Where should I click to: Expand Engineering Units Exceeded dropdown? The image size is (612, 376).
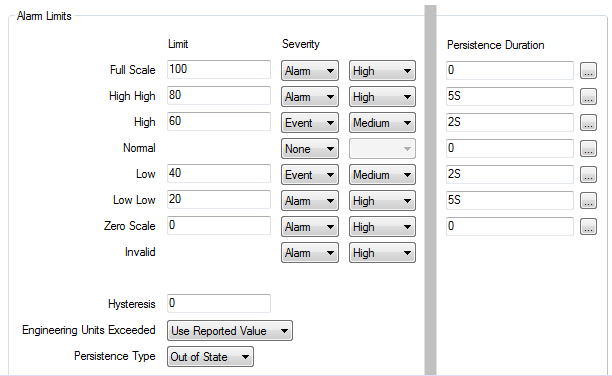[230, 331]
